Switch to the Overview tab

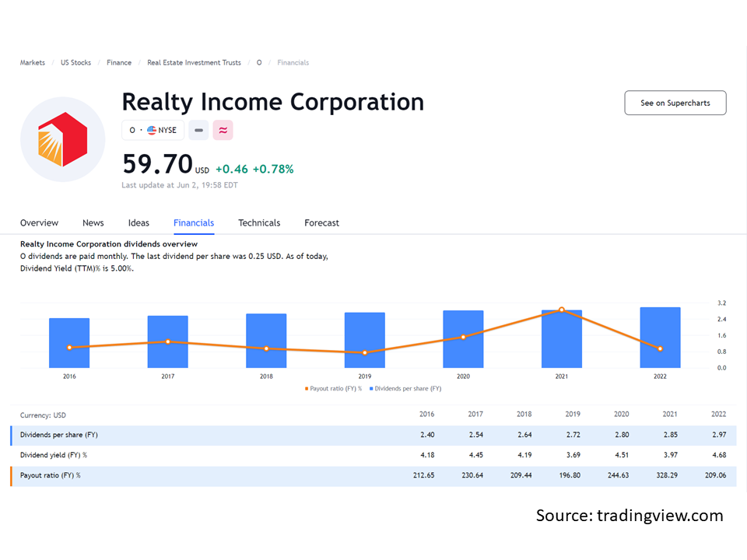click(x=39, y=223)
